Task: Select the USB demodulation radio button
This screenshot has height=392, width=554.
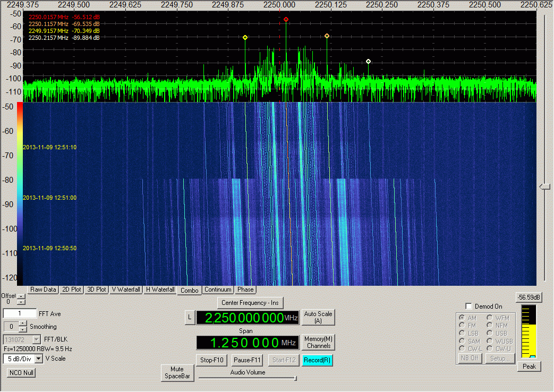Action: (490, 333)
